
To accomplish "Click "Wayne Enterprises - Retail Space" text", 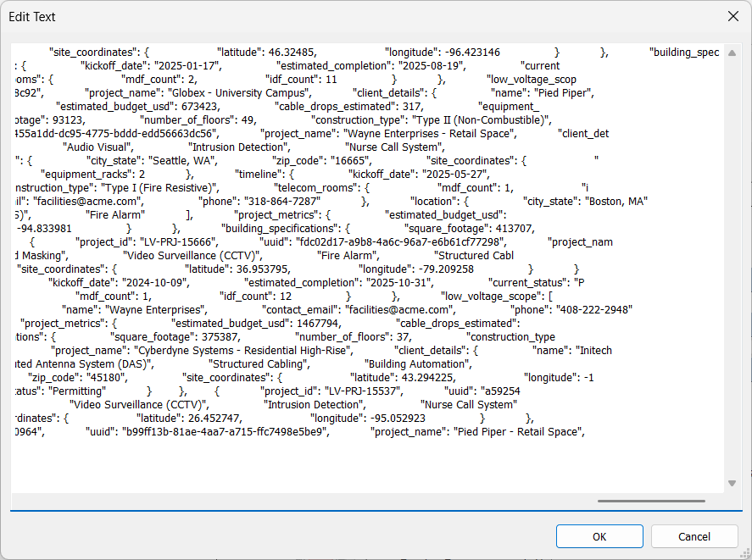I will 430,133.
